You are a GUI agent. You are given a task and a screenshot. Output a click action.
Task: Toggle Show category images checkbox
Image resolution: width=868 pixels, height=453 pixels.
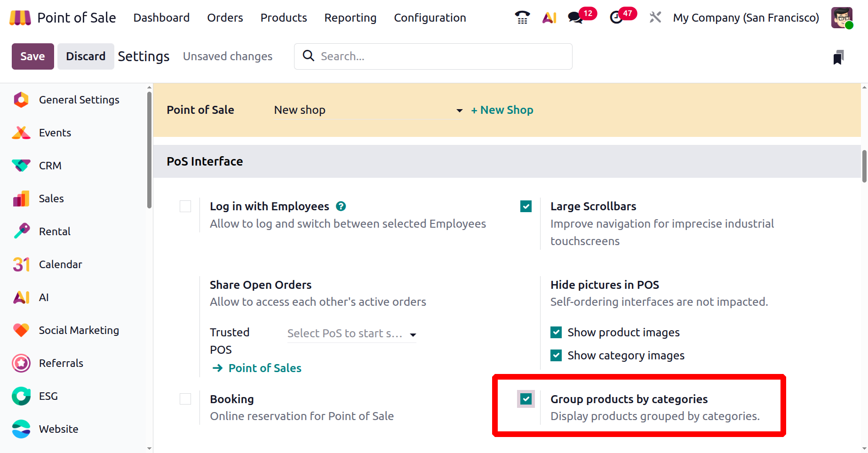pos(556,356)
